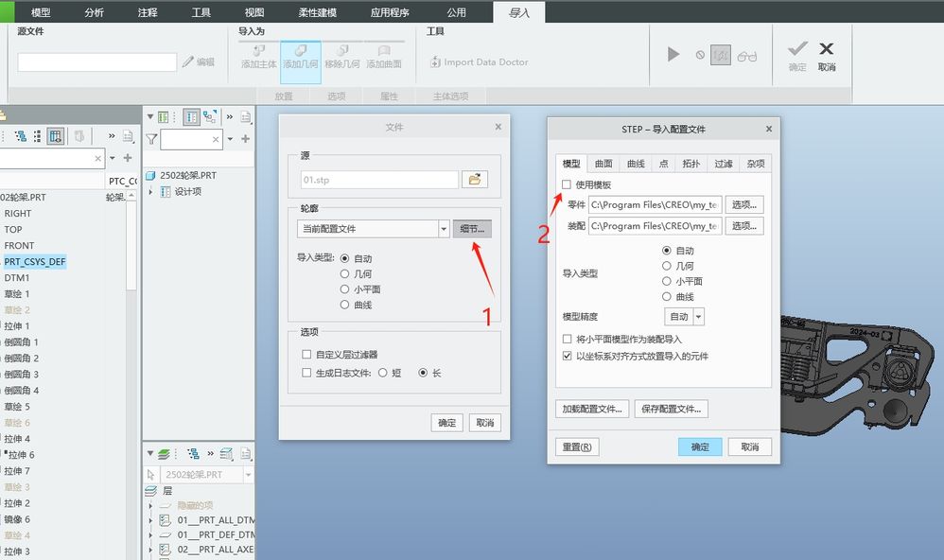Cancel import with ribbon X 取消
Viewport: 944px width, 560px height.
[x=827, y=56]
